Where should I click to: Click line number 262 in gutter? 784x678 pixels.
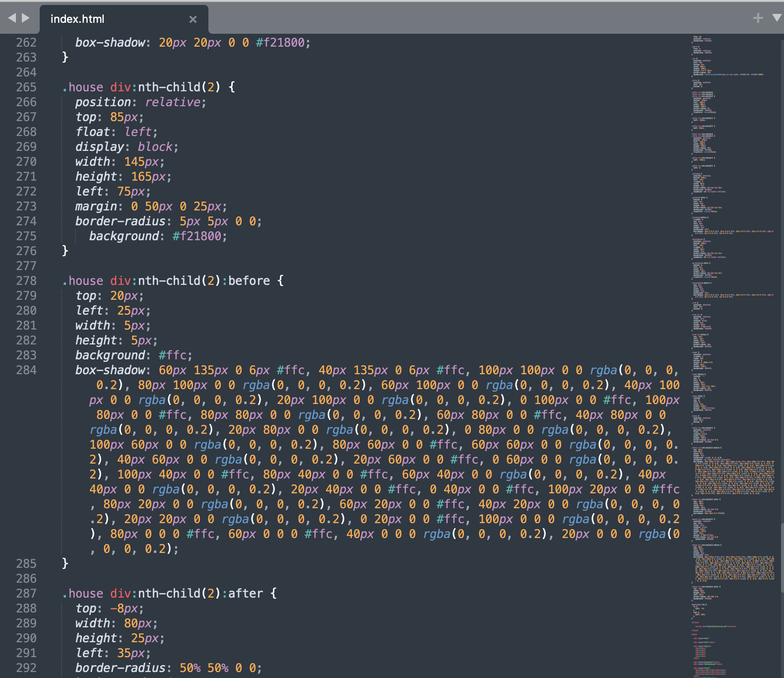pyautogui.click(x=26, y=43)
